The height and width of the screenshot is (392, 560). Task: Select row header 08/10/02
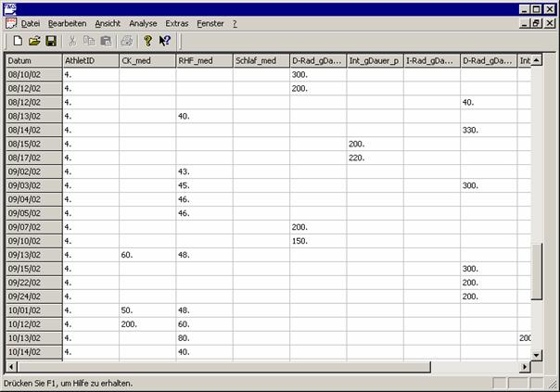pos(34,75)
